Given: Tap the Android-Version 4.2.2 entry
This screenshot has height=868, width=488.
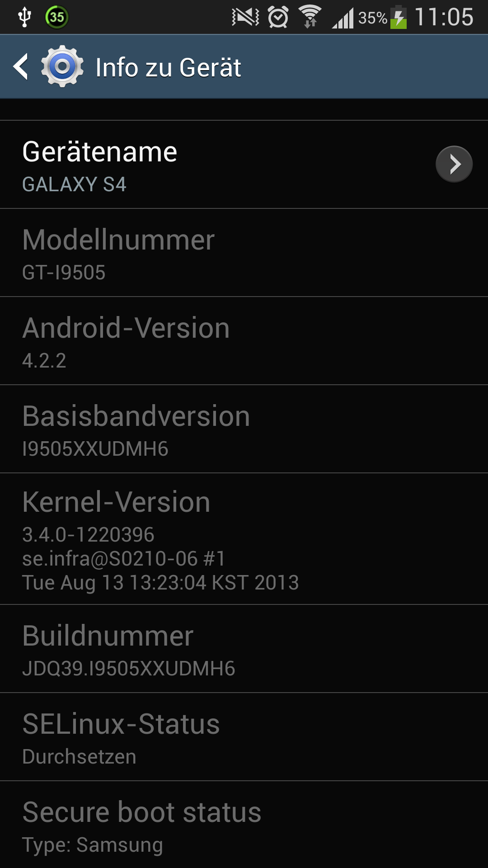Looking at the screenshot, I should (244, 341).
